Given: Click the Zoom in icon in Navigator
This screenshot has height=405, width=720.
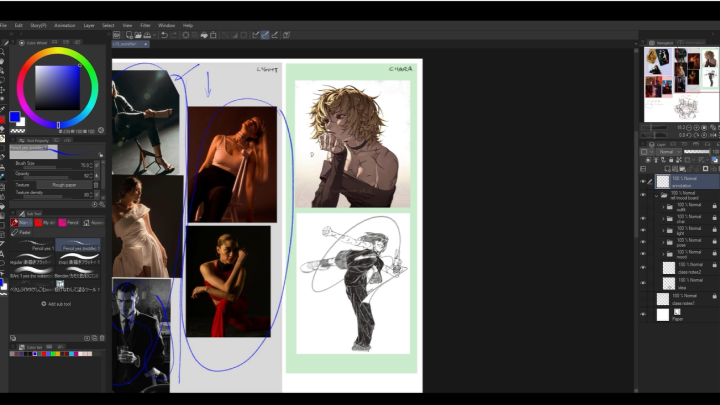Looking at the screenshot, I should point(696,128).
